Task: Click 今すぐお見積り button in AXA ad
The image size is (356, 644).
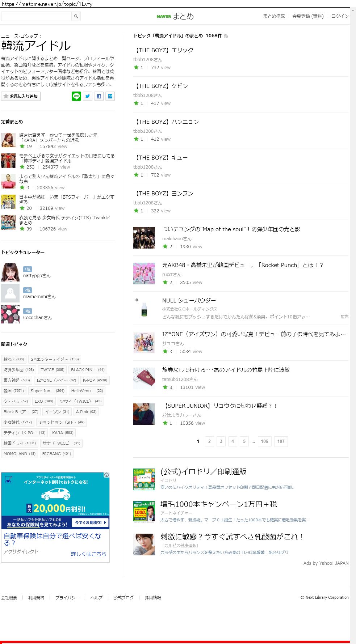Action: pos(91,522)
